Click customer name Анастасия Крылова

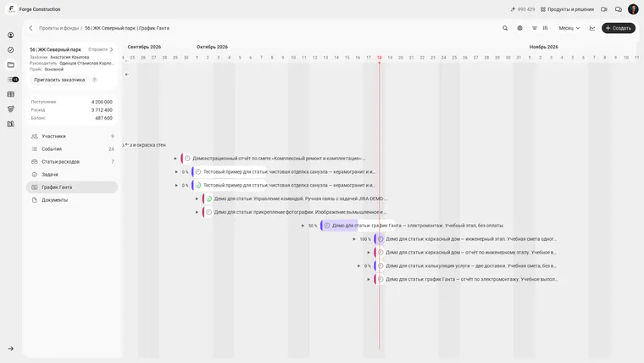(69, 57)
